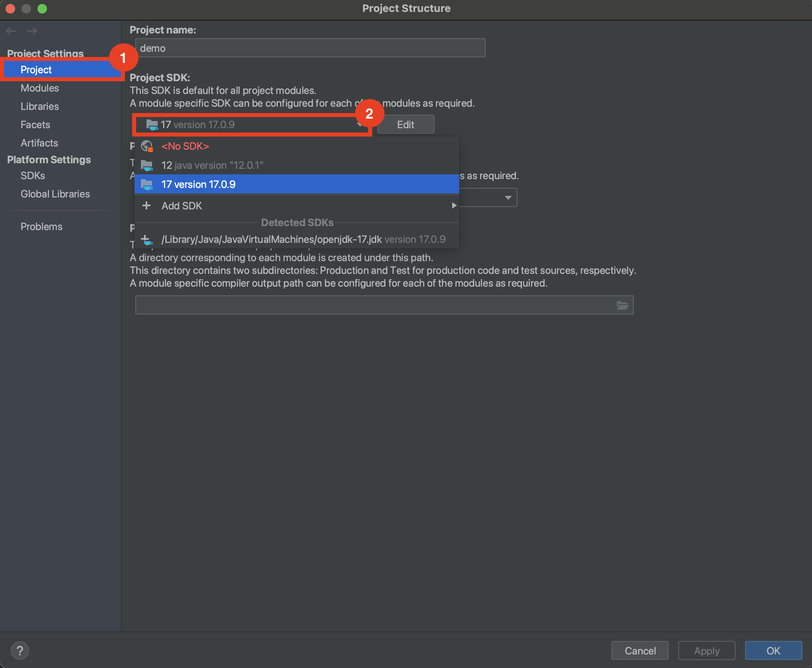Click the forward navigation arrow
This screenshot has width=812, height=668.
tap(32, 31)
